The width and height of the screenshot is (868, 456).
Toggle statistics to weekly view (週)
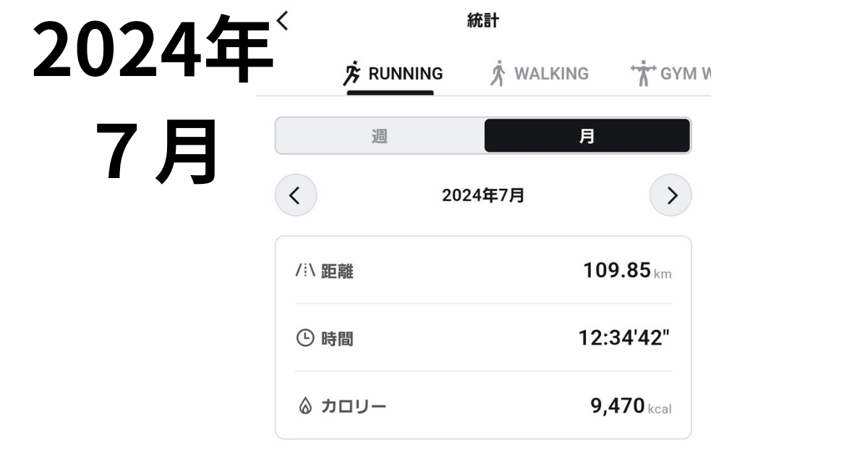click(380, 136)
